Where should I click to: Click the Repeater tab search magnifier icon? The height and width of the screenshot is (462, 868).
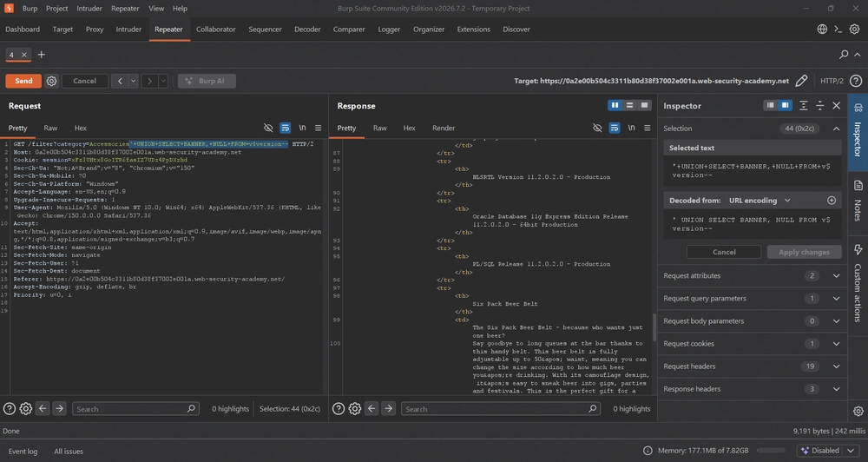844,55
